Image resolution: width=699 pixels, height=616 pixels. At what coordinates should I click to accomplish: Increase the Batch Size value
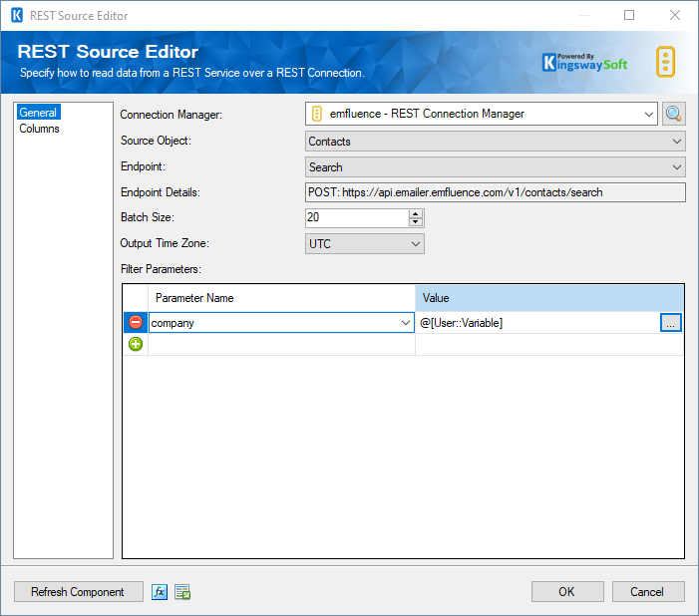(416, 214)
